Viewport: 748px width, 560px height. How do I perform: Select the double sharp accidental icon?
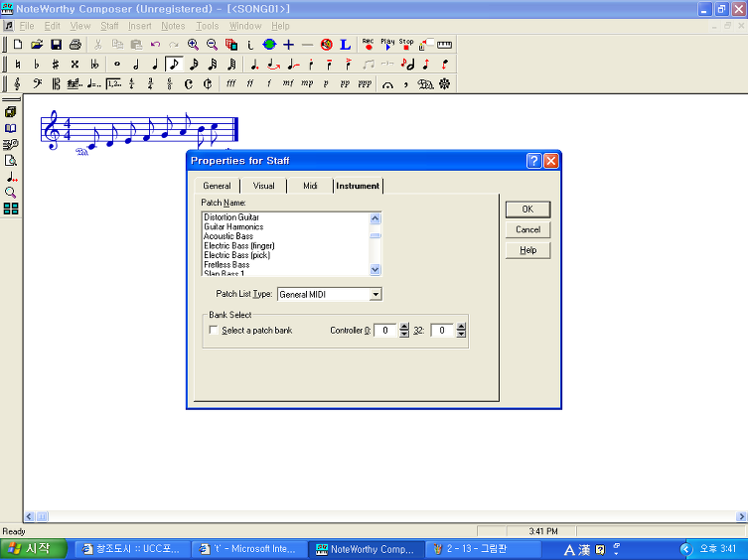[x=75, y=64]
